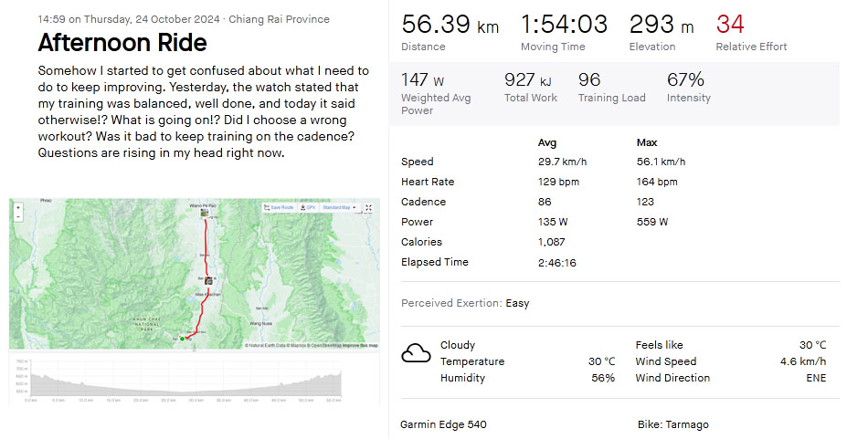This screenshot has width=868, height=439.
Task: Click the cloudy weather icon
Action: pos(416,352)
